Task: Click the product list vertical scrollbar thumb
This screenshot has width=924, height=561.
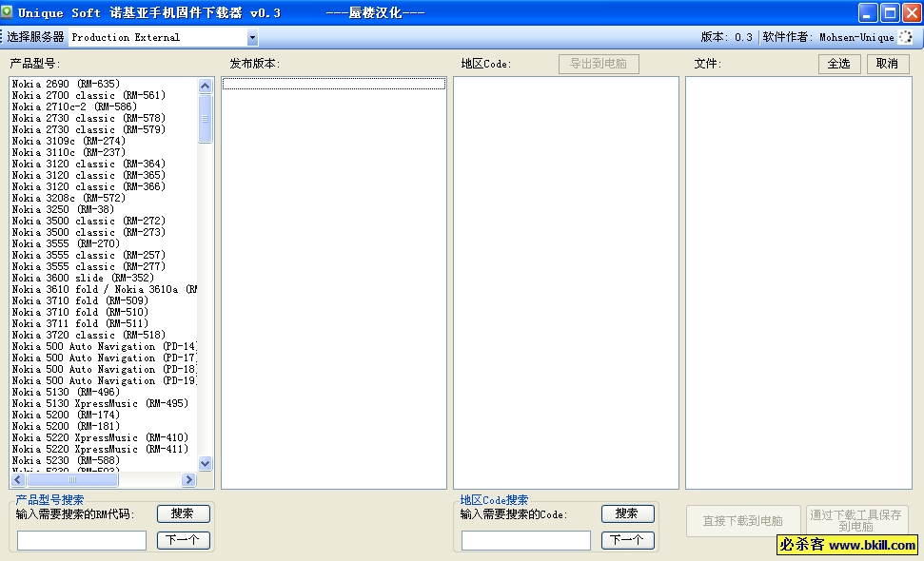Action: point(206,118)
